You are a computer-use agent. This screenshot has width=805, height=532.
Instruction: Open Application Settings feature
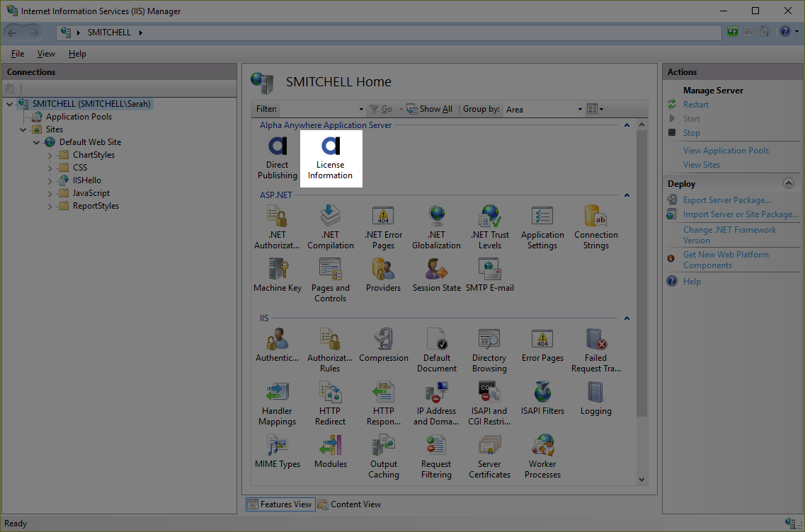(x=542, y=227)
